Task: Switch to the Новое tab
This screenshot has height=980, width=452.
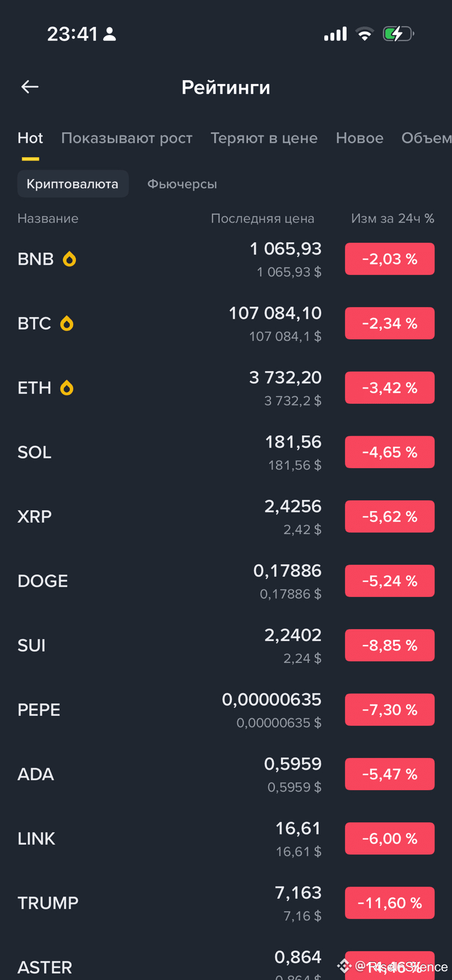Action: coord(360,138)
